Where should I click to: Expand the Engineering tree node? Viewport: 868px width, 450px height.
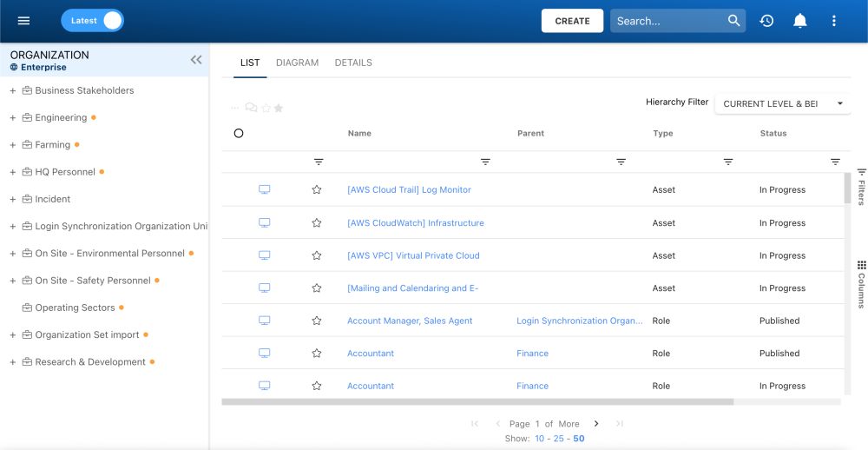pyautogui.click(x=13, y=117)
